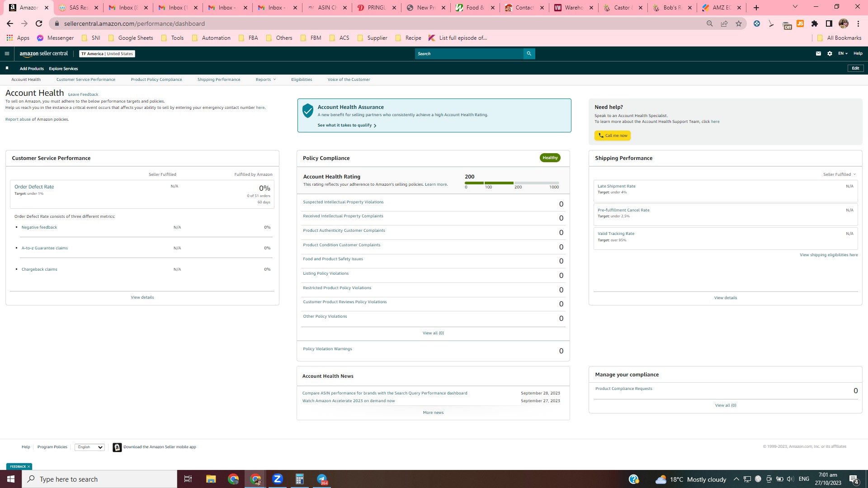
Task: Click Add Products in the toolbar
Action: pos(32,69)
